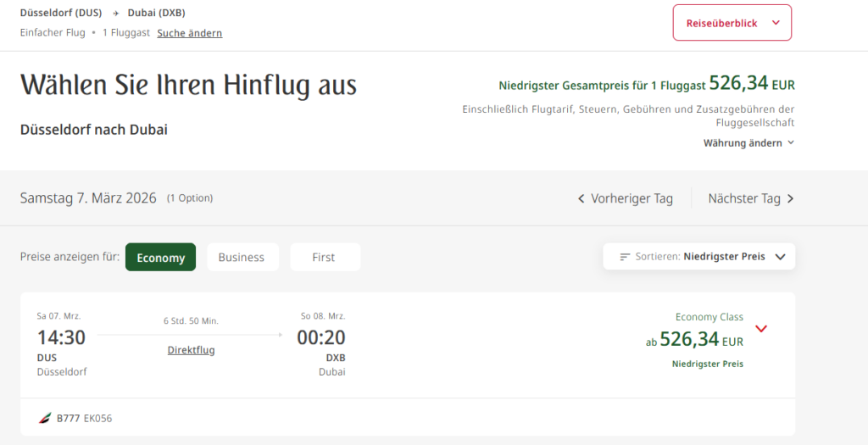The image size is (868, 445).
Task: Expand the Währung ändern currency selector
Action: (x=748, y=142)
